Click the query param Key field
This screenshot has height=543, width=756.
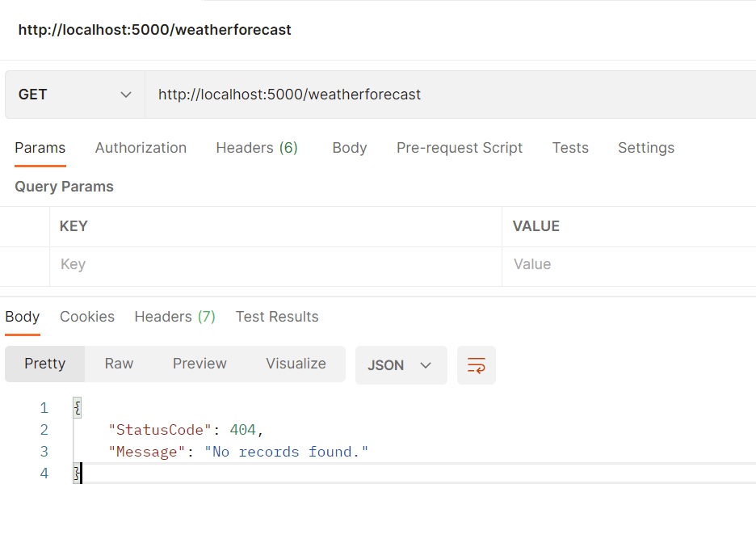point(275,264)
